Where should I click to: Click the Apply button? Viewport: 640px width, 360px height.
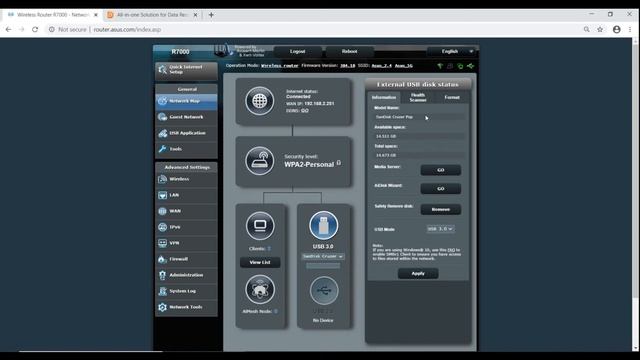click(x=418, y=273)
